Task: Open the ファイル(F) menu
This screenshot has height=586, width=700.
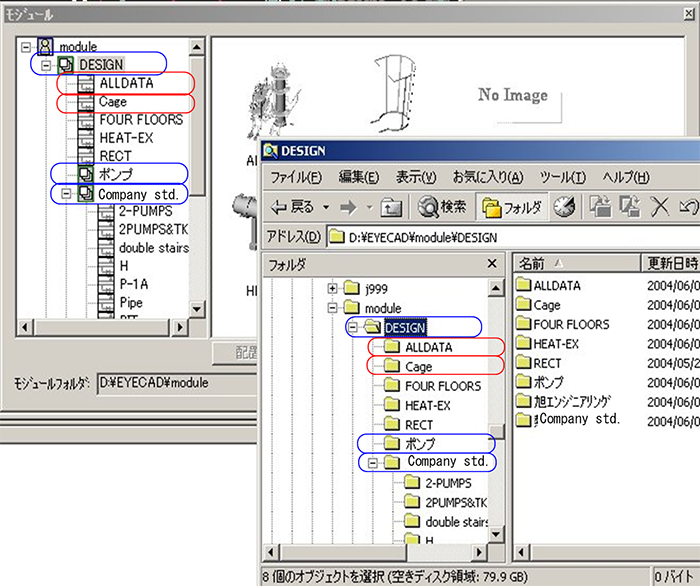Action: pyautogui.click(x=295, y=178)
